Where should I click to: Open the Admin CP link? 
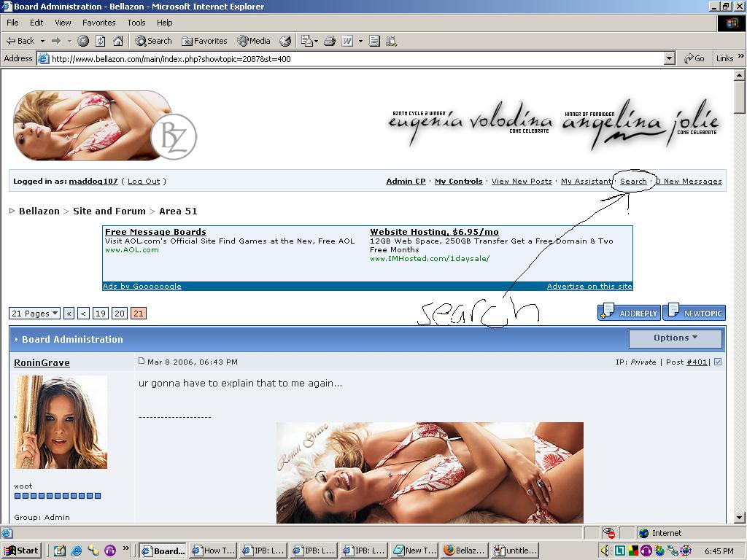click(406, 182)
